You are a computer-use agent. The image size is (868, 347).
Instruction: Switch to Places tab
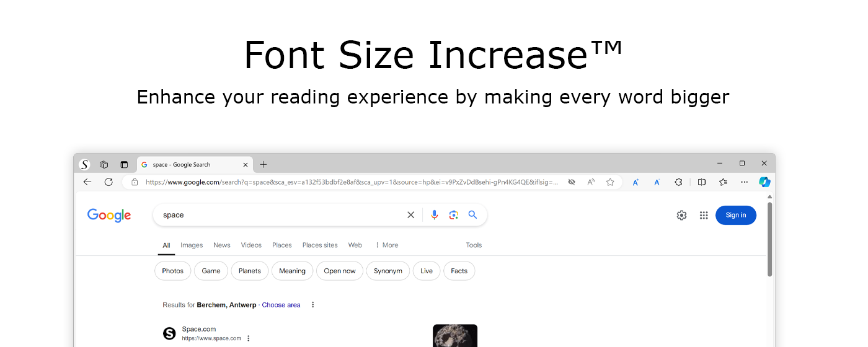coord(282,245)
